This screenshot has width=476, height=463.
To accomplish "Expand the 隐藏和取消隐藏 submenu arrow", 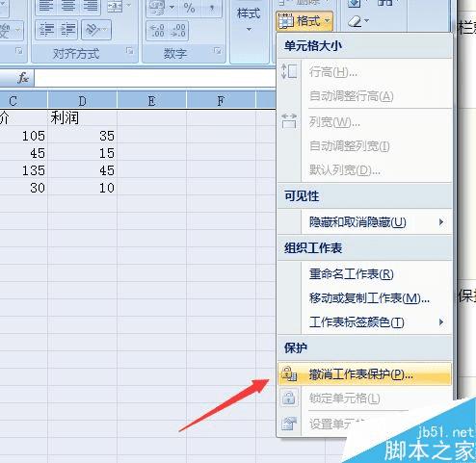I will (x=441, y=222).
